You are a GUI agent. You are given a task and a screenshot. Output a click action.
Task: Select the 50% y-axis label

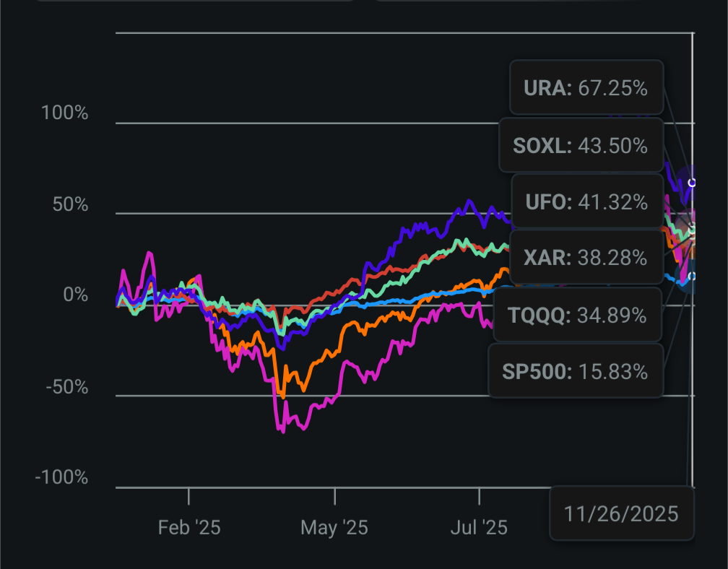[x=70, y=204]
